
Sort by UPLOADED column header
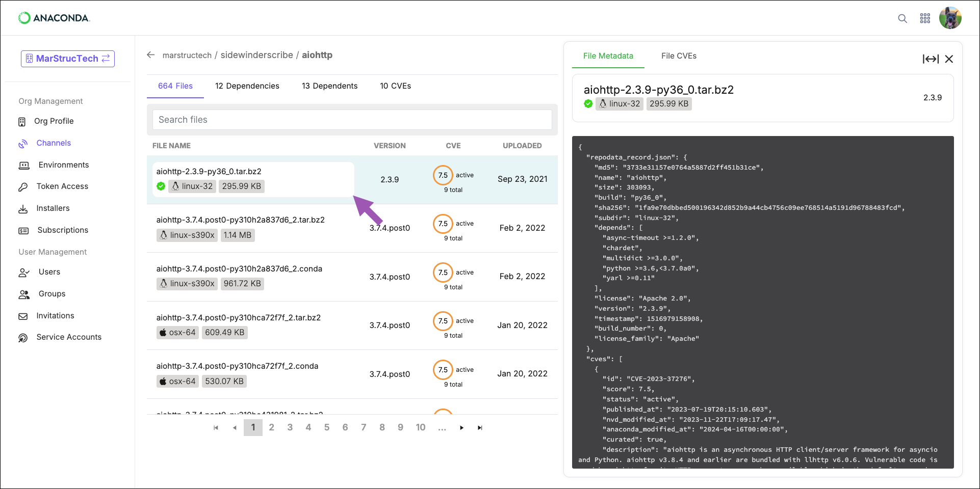(x=522, y=146)
